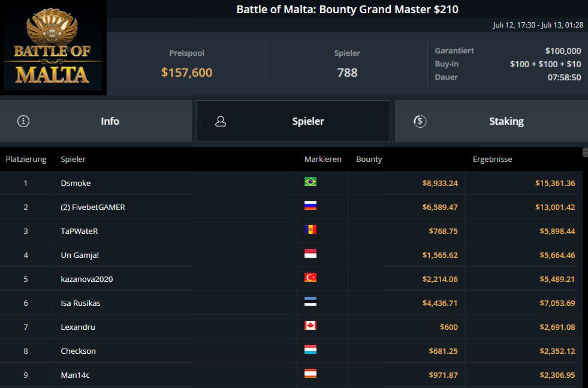Viewport: 588px width, 388px height.
Task: Sort by Platzierung column header
Action: pyautogui.click(x=26, y=159)
